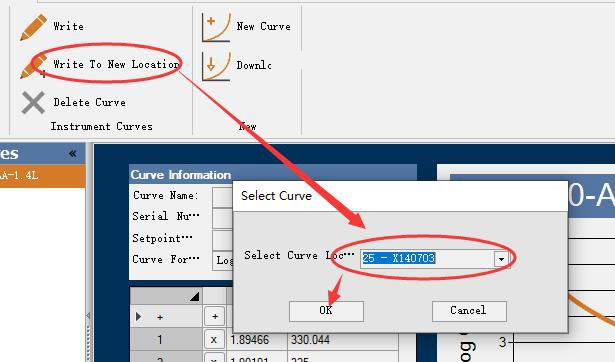The image size is (615, 362).
Task: Click the Curve Name input field
Action: click(223, 196)
